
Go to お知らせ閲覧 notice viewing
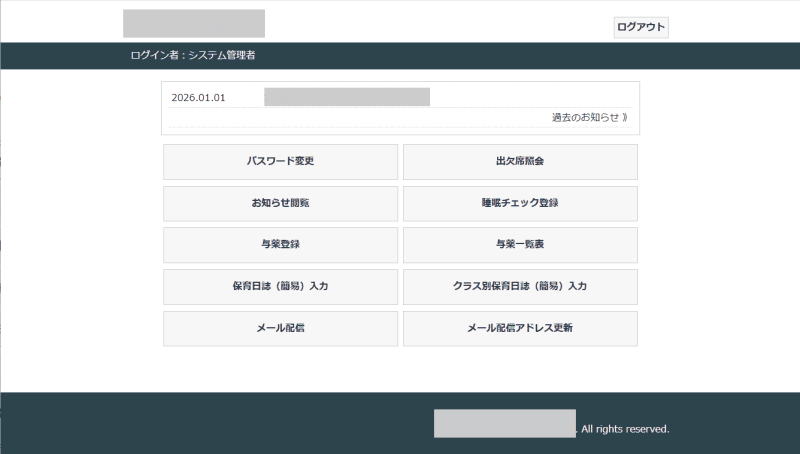tap(280, 203)
